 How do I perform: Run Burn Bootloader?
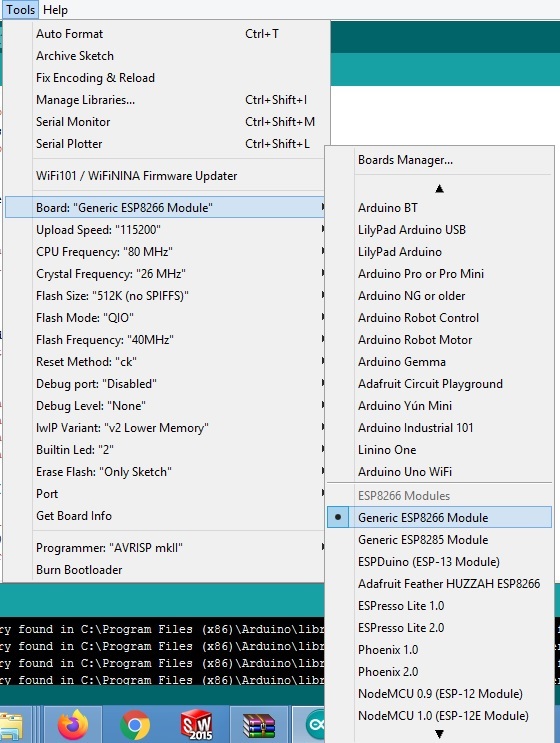point(165,570)
